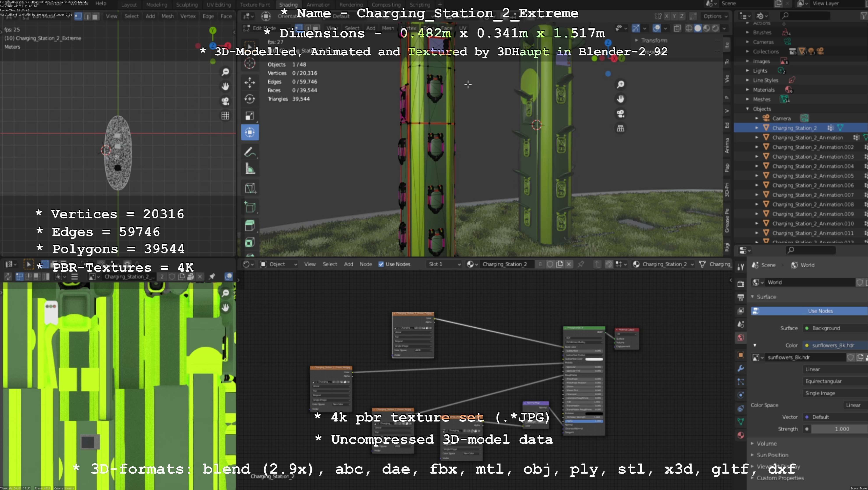
Task: Open the Options dropdown in viewport header
Action: (x=715, y=16)
